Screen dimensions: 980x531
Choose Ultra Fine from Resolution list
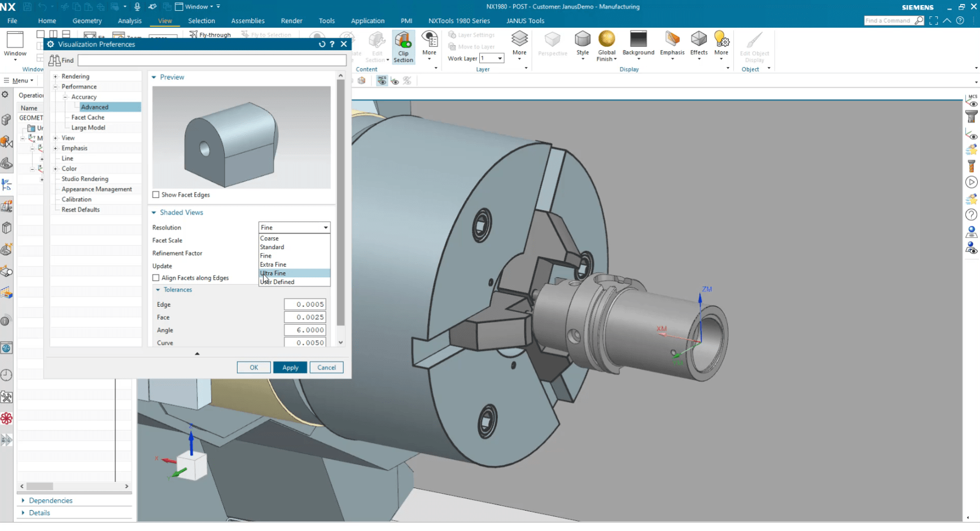pyautogui.click(x=294, y=273)
